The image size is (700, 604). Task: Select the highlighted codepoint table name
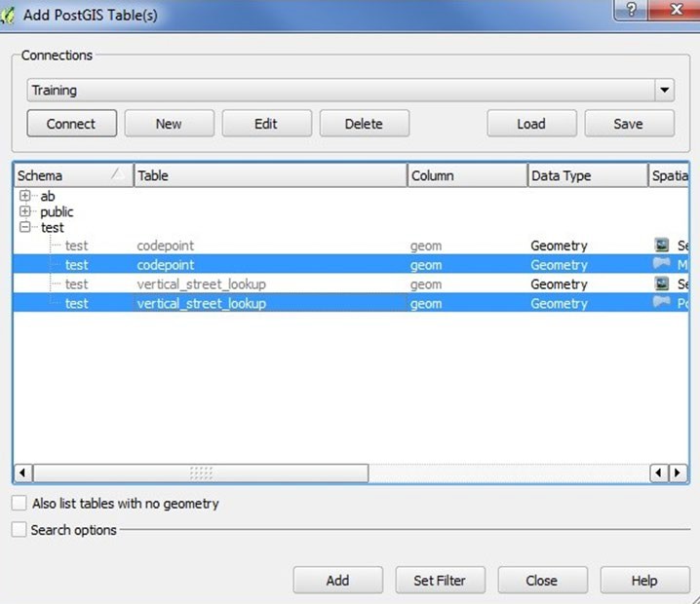[165, 265]
